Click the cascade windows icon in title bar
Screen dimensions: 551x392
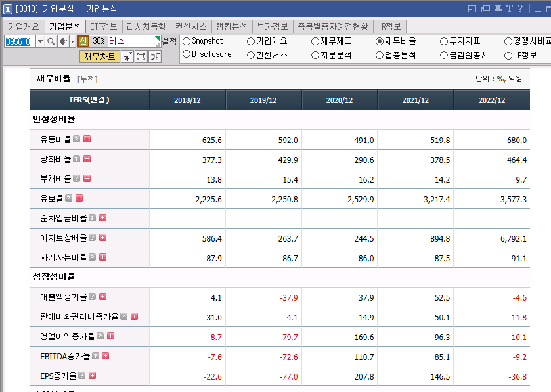click(485, 9)
